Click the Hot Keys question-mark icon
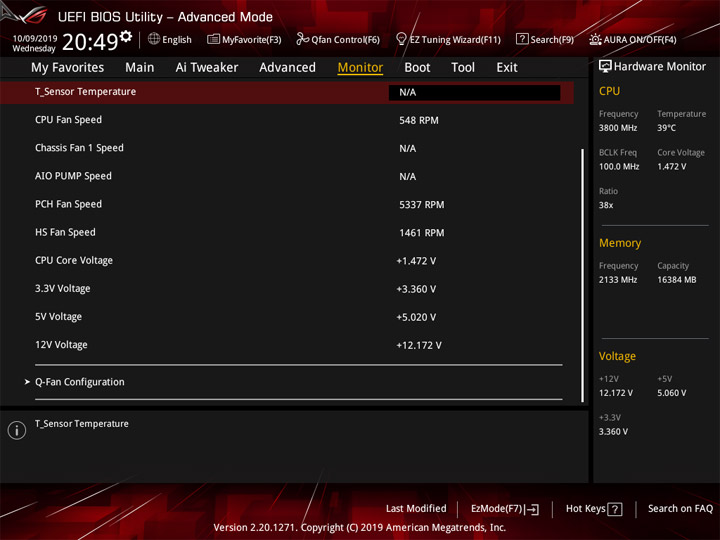The width and height of the screenshot is (720, 540). point(614,509)
